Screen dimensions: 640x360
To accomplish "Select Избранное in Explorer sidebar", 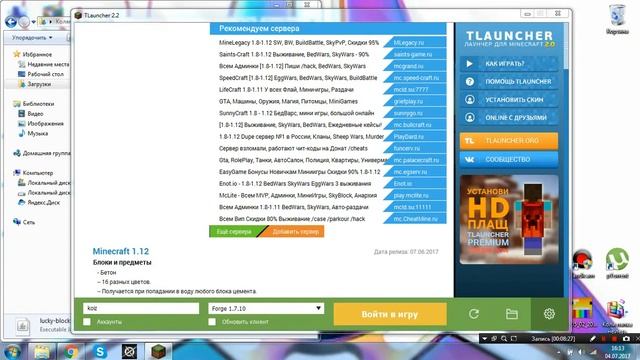I will pos(37,54).
